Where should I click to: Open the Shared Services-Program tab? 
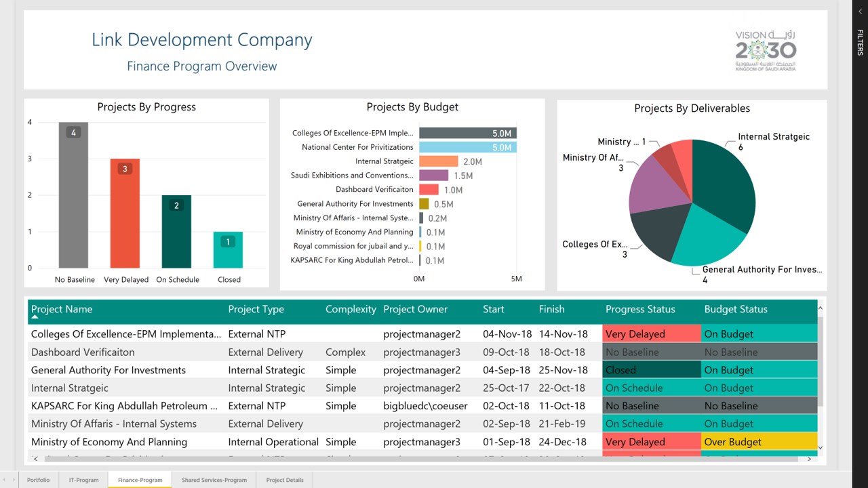coord(214,480)
